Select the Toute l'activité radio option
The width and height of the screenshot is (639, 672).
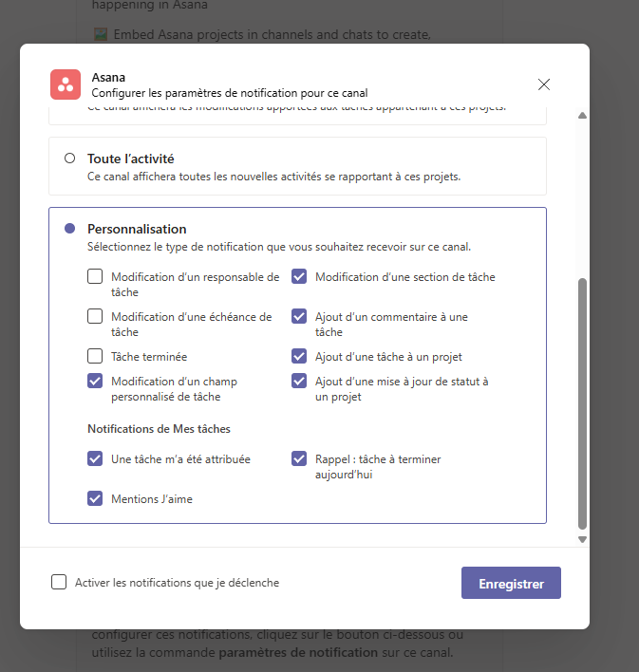(x=70, y=159)
